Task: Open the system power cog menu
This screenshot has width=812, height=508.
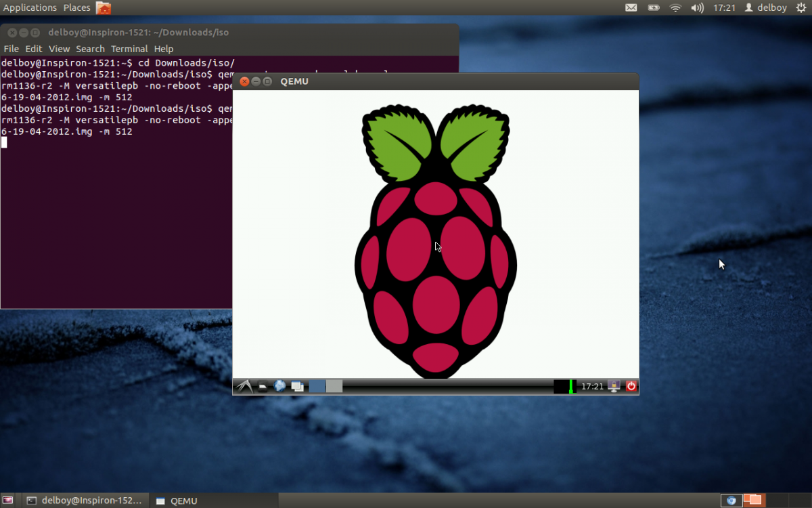Action: [800, 8]
